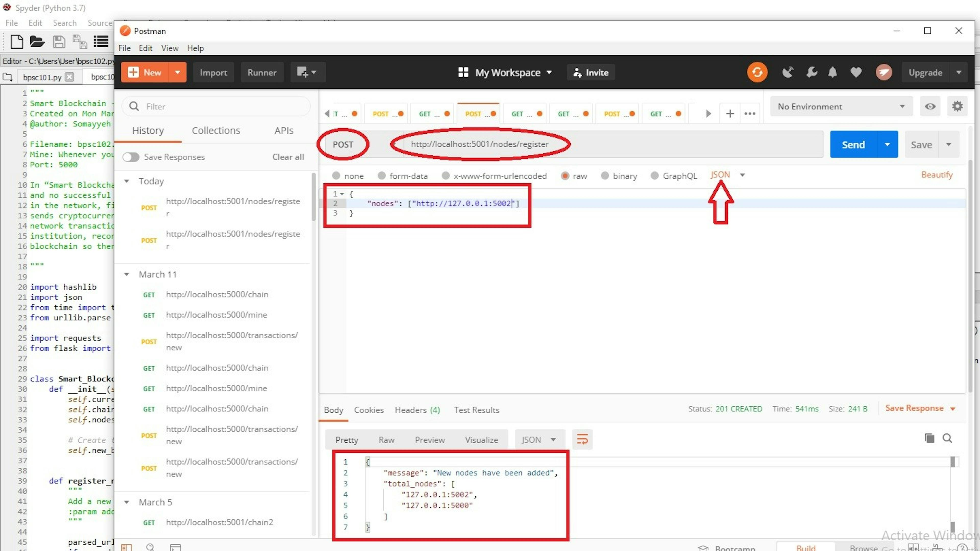The height and width of the screenshot is (551, 980).
Task: Collapse the March 5 history group
Action: (x=127, y=502)
